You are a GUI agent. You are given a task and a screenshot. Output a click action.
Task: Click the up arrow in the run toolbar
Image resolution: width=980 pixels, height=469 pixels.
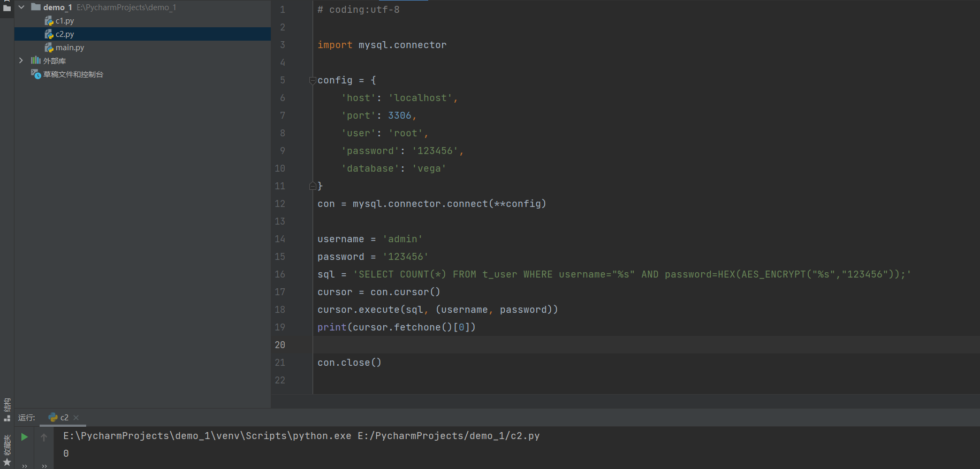[44, 437]
